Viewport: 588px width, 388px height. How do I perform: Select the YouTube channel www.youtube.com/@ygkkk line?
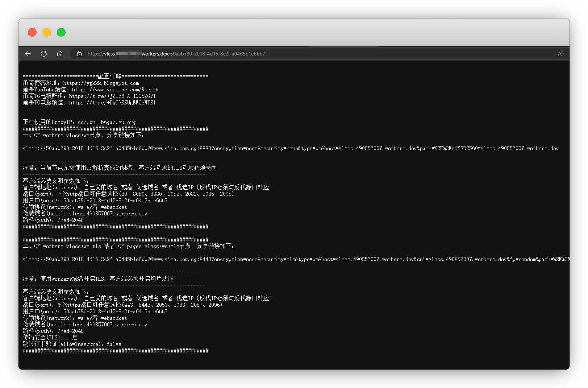[91, 90]
